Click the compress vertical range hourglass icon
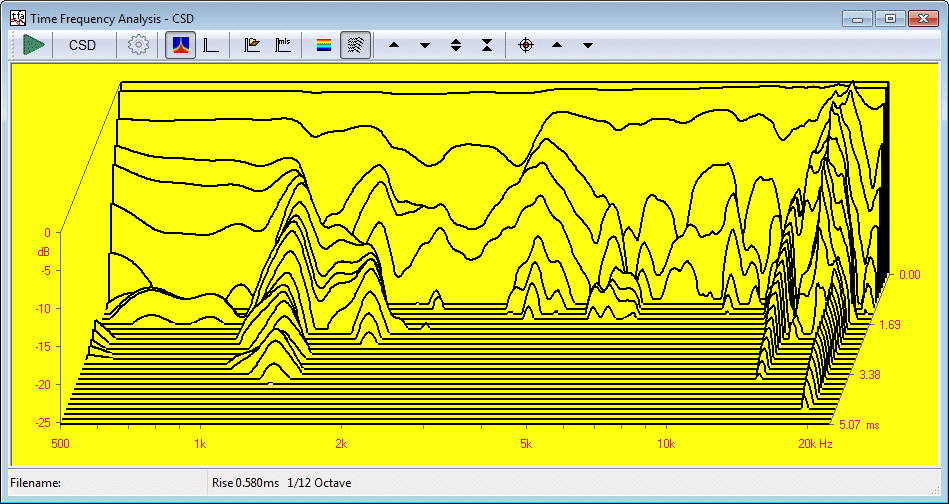The image size is (949, 504). coord(487,45)
